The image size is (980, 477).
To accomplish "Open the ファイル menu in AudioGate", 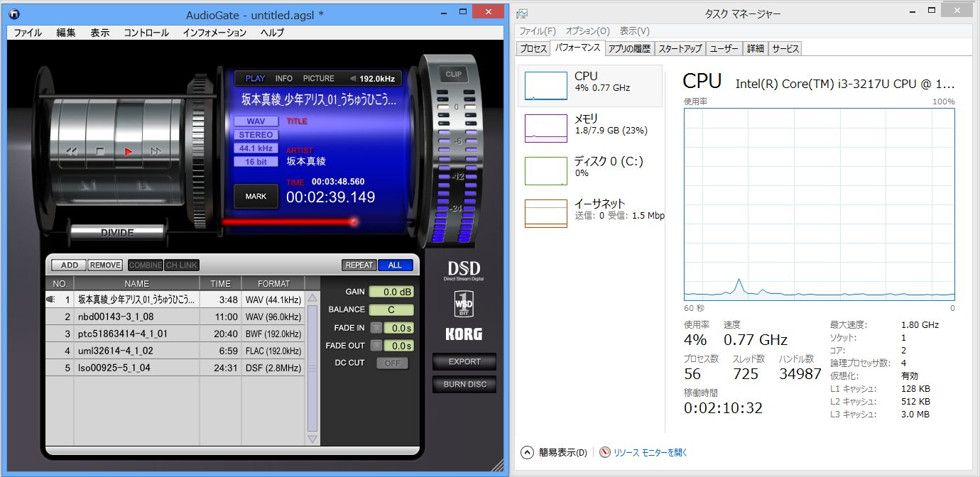I will pyautogui.click(x=28, y=33).
